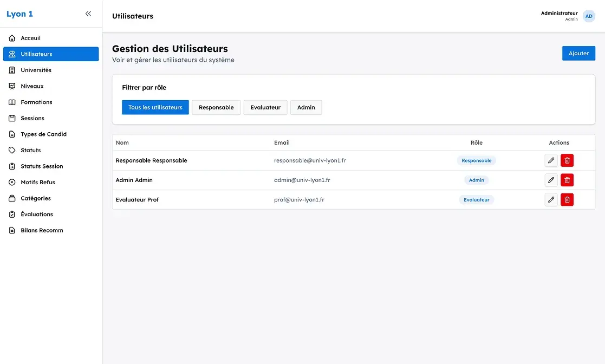
Task: Click the Formations book icon
Action: (x=12, y=102)
